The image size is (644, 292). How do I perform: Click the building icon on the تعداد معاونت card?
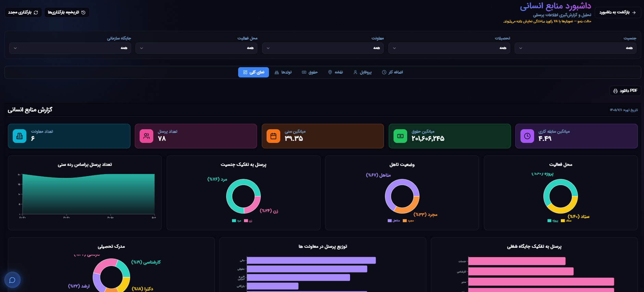pyautogui.click(x=20, y=136)
